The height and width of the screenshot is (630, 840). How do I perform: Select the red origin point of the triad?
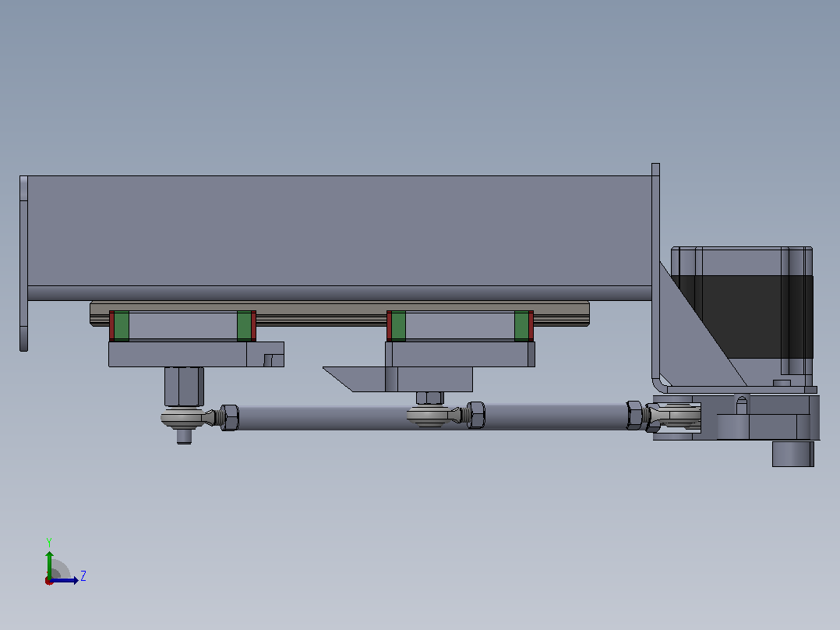(49, 581)
